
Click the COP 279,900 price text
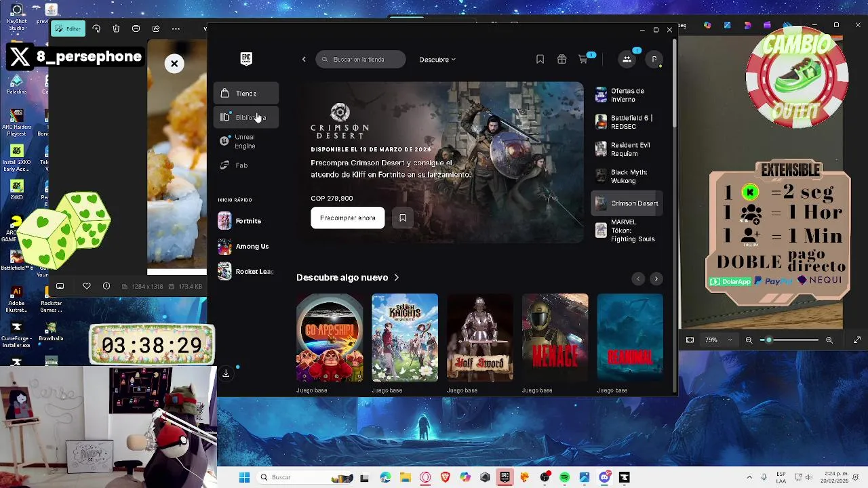click(332, 199)
